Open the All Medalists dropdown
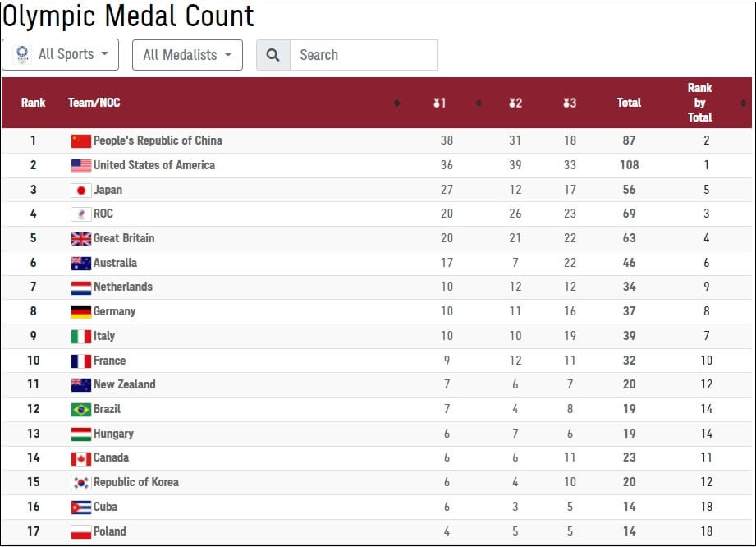 click(187, 55)
